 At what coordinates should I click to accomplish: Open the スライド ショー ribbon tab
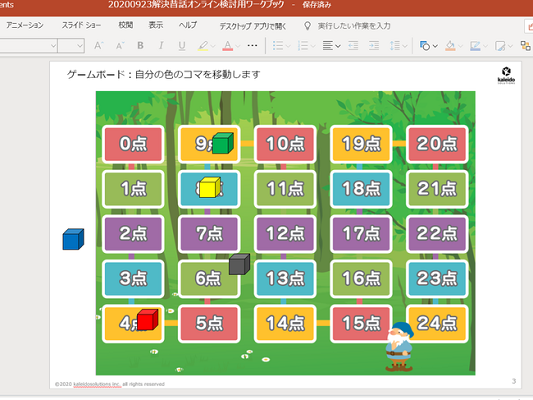click(81, 25)
